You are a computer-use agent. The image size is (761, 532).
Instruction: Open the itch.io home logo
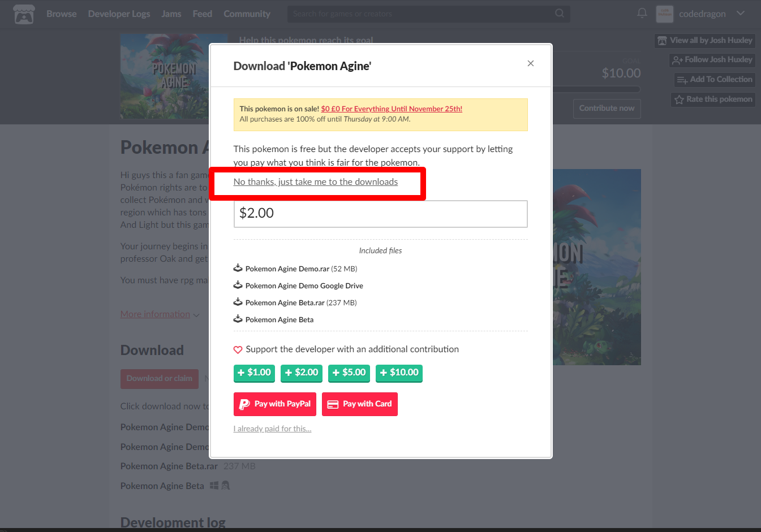(24, 14)
